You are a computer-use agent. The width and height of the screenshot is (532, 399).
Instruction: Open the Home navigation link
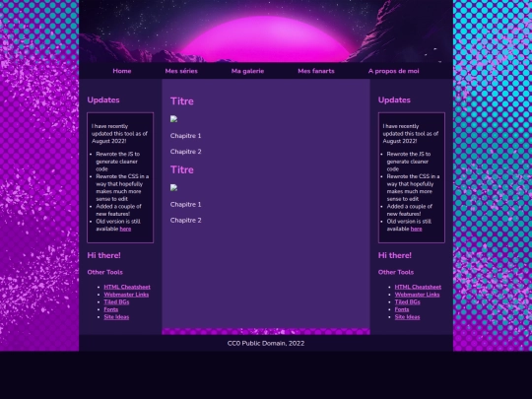pyautogui.click(x=122, y=71)
